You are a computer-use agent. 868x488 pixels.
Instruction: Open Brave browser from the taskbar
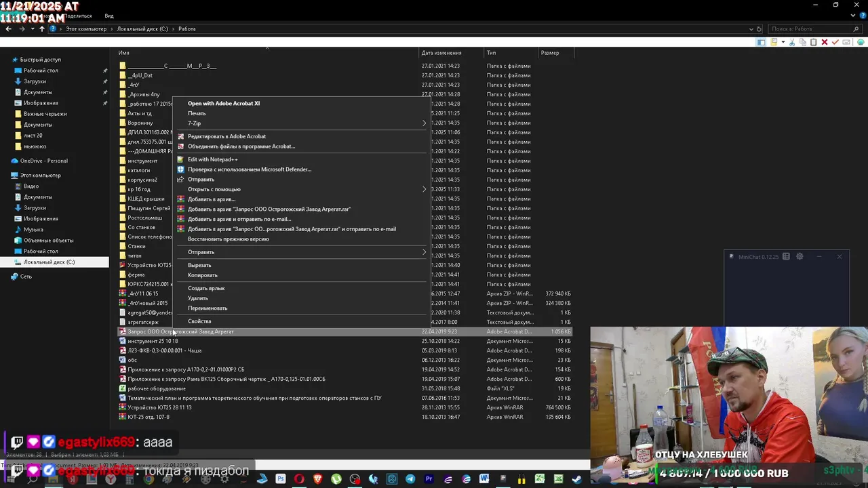pos(318,479)
